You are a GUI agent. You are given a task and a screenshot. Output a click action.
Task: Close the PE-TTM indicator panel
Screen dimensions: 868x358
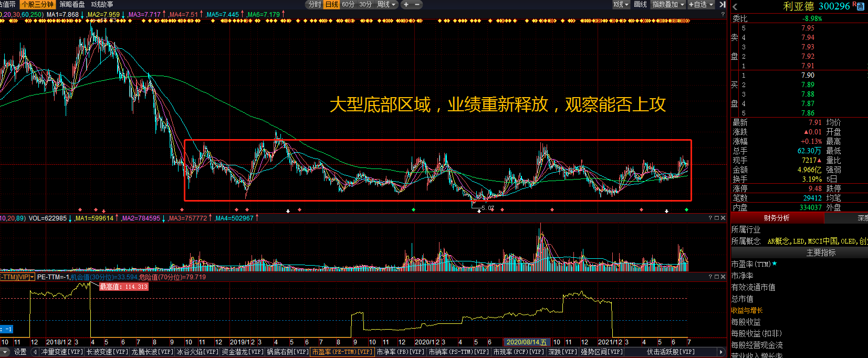click(723, 277)
